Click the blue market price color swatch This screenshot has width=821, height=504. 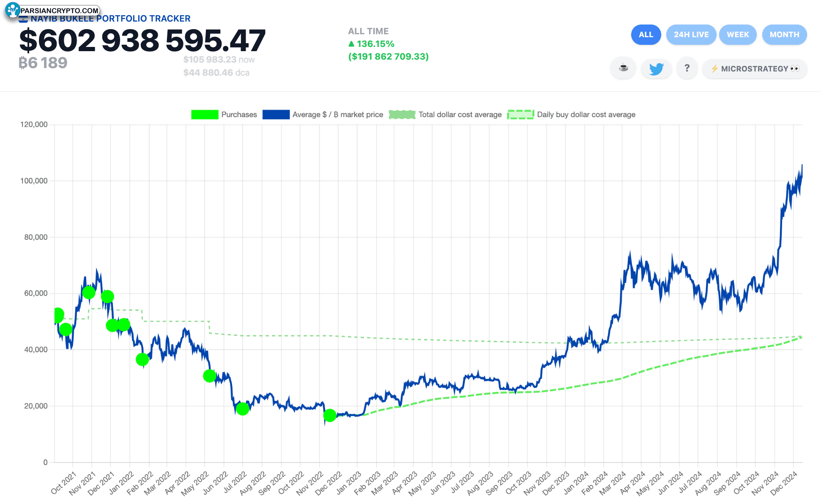pos(276,115)
